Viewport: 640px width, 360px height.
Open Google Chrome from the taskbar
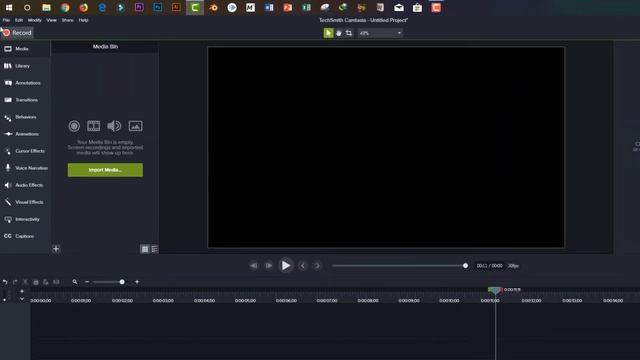click(65, 7)
